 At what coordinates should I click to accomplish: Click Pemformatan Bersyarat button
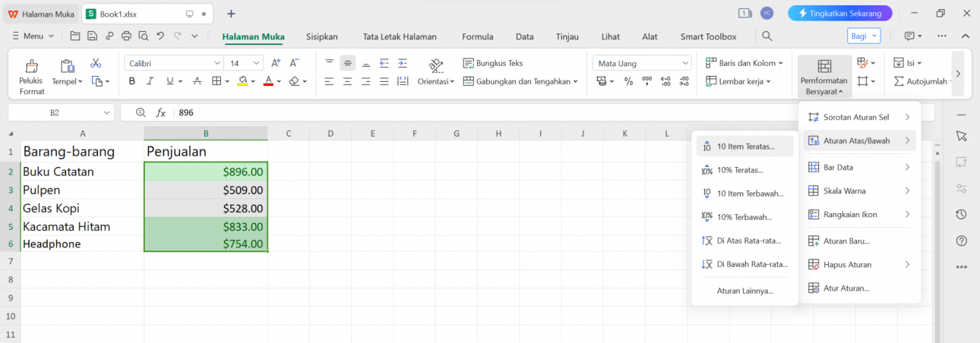click(824, 77)
